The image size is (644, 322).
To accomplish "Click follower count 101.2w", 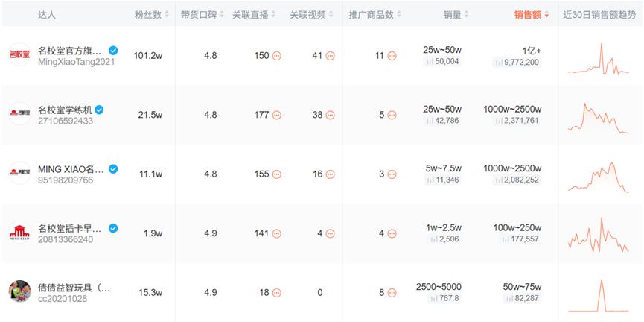I will [x=148, y=56].
